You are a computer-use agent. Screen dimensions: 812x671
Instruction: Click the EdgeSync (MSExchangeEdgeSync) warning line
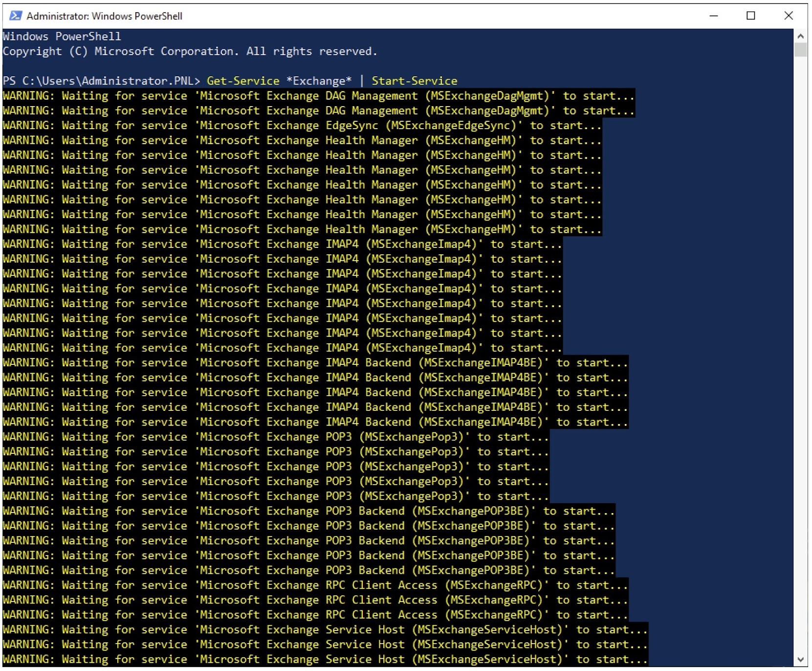[302, 126]
